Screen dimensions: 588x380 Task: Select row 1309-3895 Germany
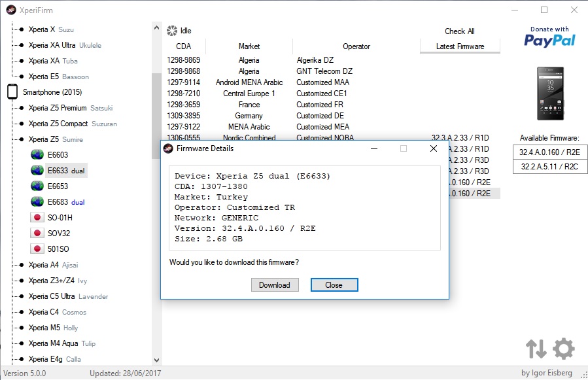coord(333,116)
